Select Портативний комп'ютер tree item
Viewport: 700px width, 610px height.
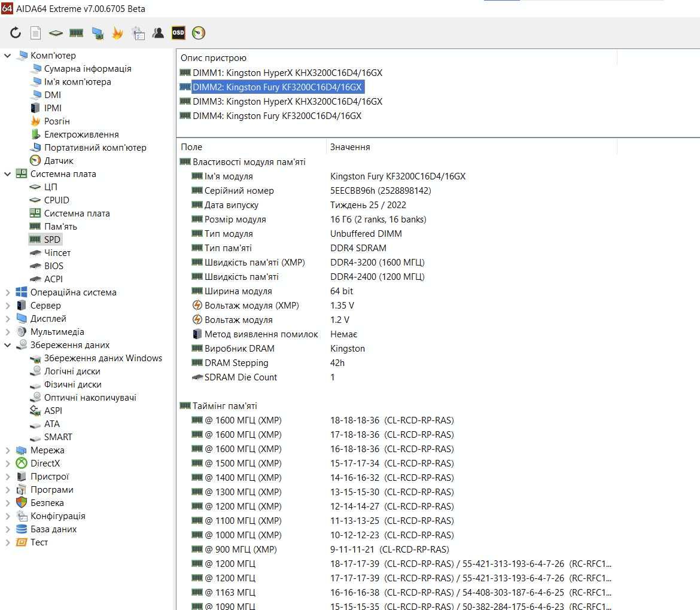click(x=95, y=148)
